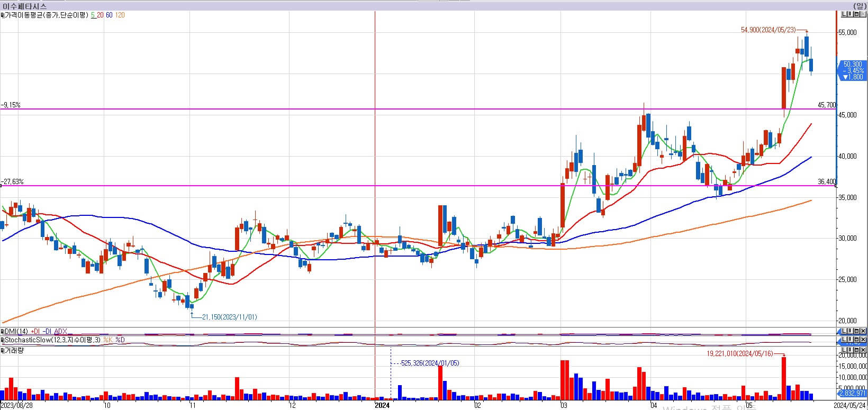Click the +DI legend label
This screenshot has width=868, height=410.
(x=35, y=332)
